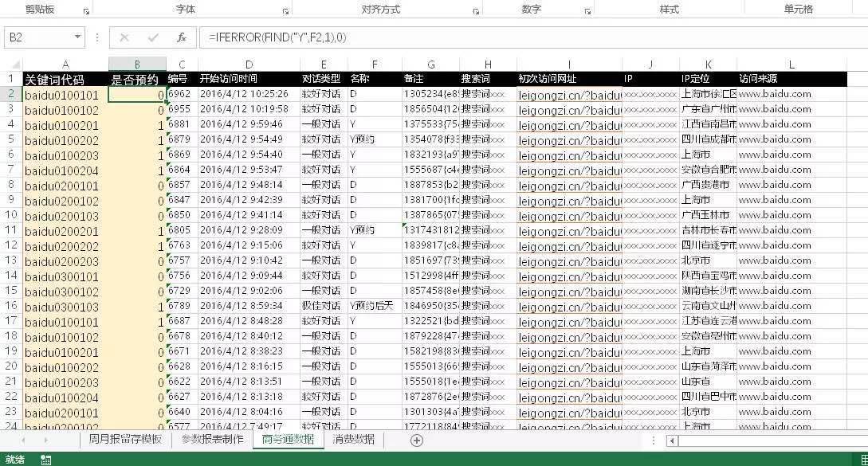Viewport: 868px width, 466px height.
Task: Click inside the formula bar text
Action: coord(478,37)
